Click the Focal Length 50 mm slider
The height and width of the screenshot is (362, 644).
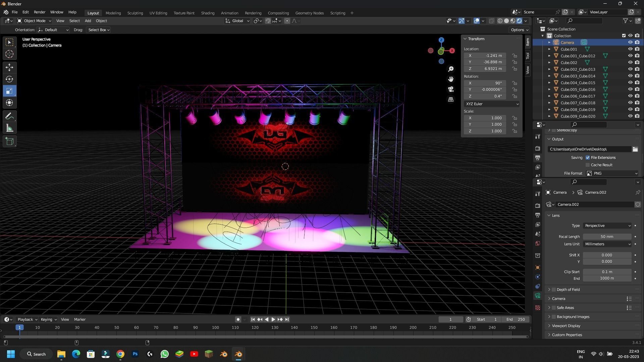(607, 237)
